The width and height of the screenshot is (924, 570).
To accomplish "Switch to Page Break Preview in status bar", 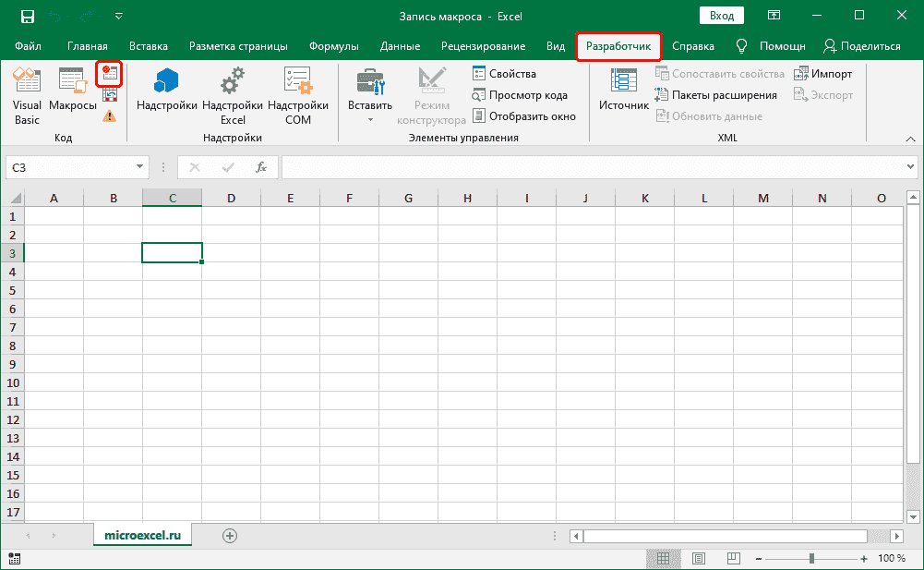I will 732,559.
